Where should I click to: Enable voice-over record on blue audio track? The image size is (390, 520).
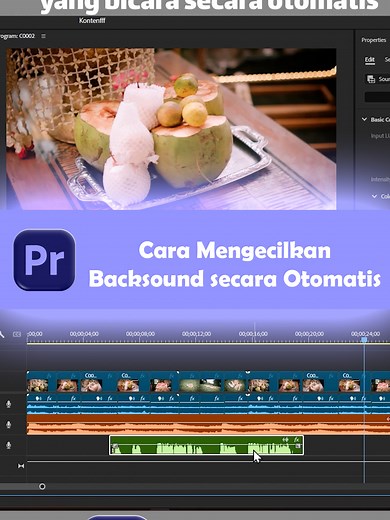coord(9,404)
